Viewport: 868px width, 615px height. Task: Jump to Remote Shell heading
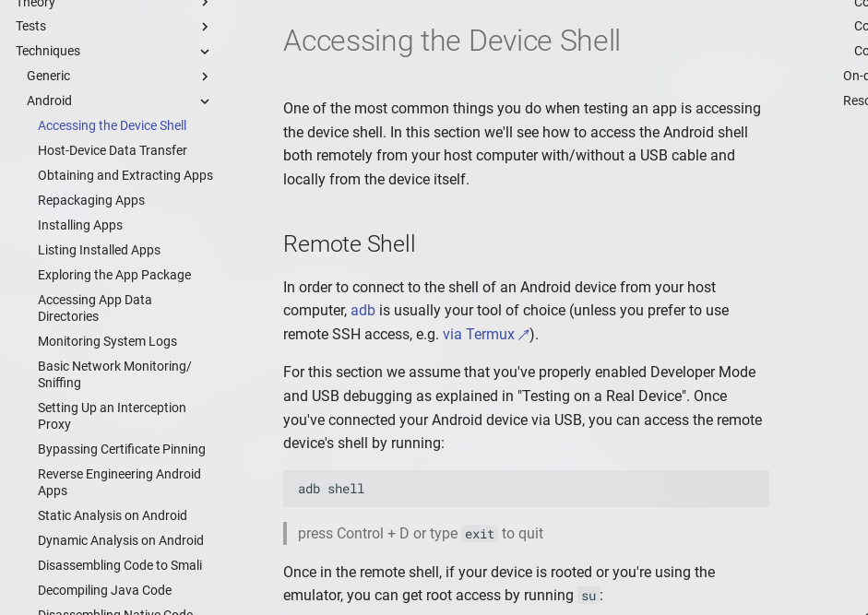[x=350, y=244]
